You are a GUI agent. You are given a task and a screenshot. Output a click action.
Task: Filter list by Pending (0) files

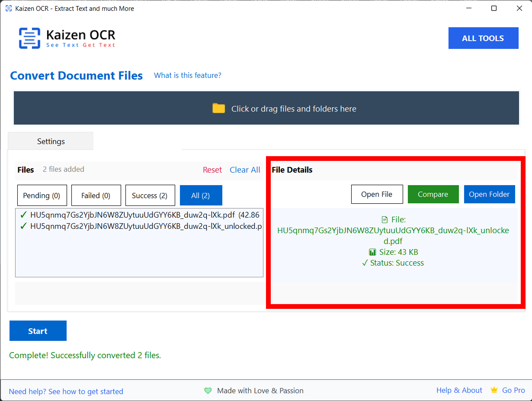coord(42,196)
